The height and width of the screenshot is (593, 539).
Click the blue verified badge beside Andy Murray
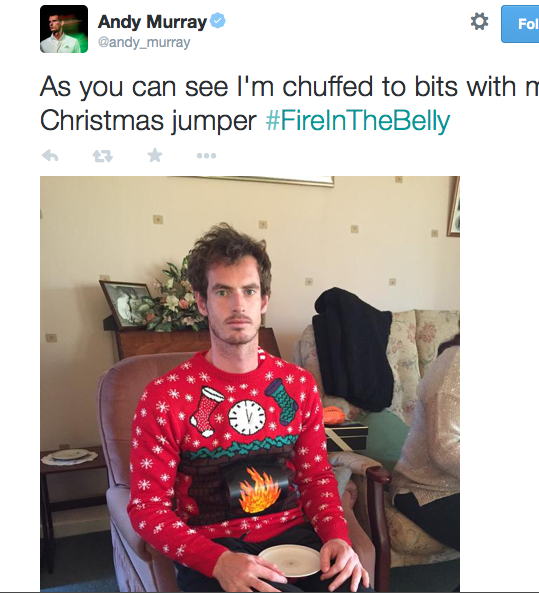(x=218, y=21)
